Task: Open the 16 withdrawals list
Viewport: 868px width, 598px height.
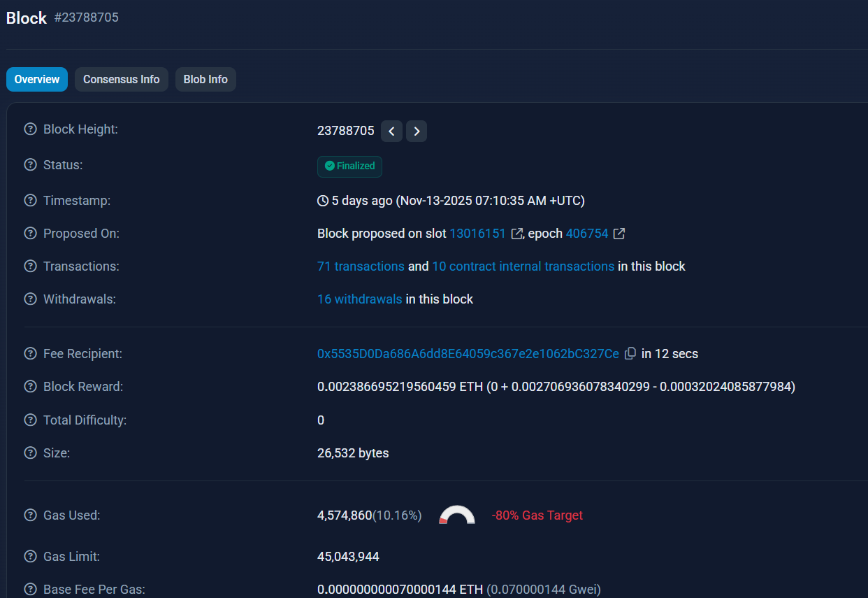Action: pyautogui.click(x=359, y=299)
